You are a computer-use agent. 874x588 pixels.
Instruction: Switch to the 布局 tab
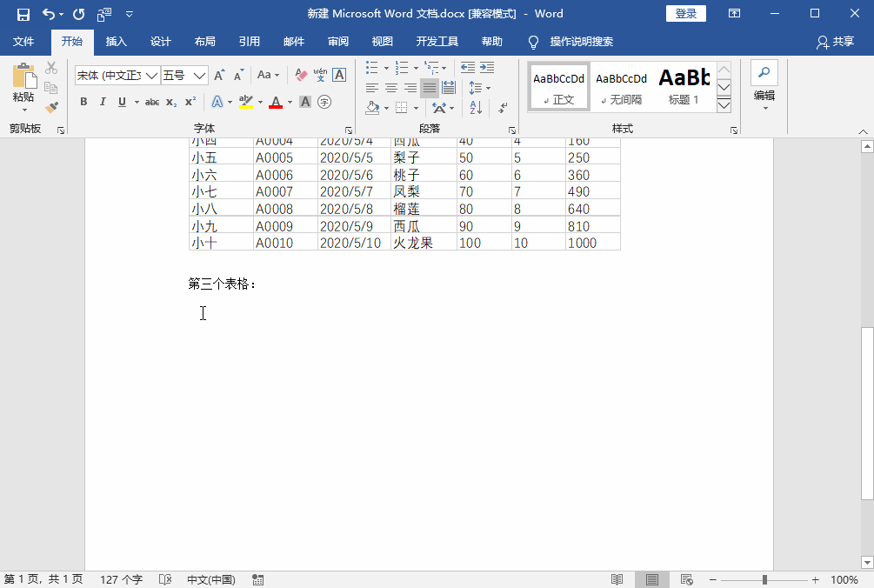coord(205,42)
